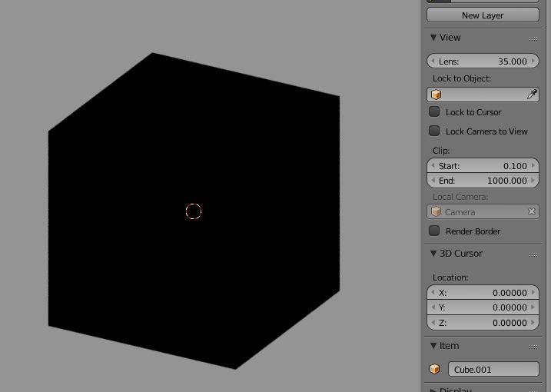Decrease cursor Y with left arrow

pos(433,307)
